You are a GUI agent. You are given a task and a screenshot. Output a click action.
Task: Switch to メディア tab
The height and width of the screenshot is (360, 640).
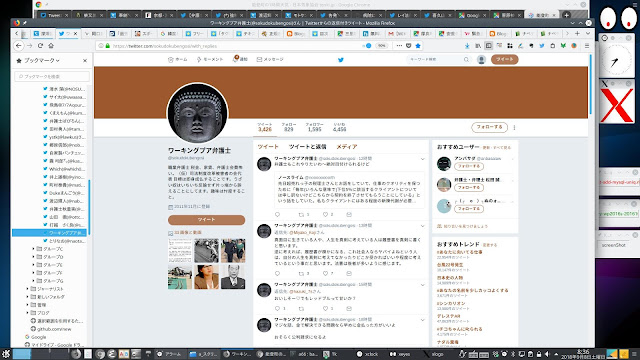pos(347,147)
